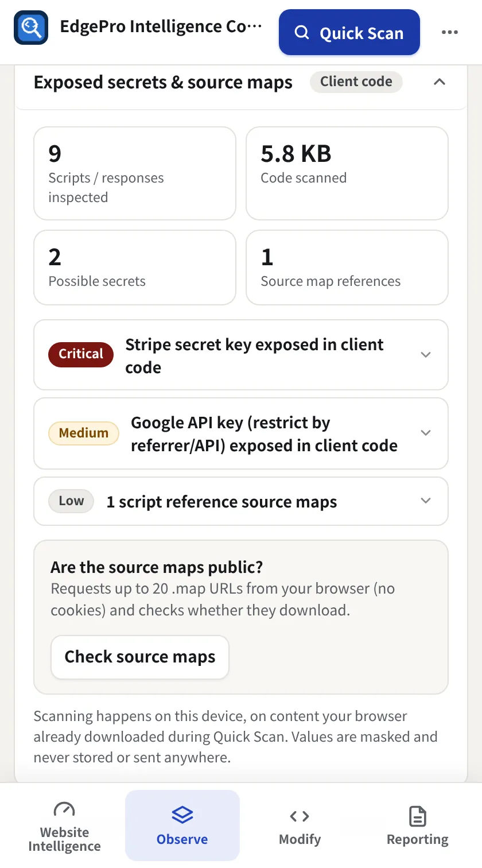Viewport: 482px width, 868px height.
Task: Click the 'Scanning happens on this device' note
Action: tap(236, 737)
